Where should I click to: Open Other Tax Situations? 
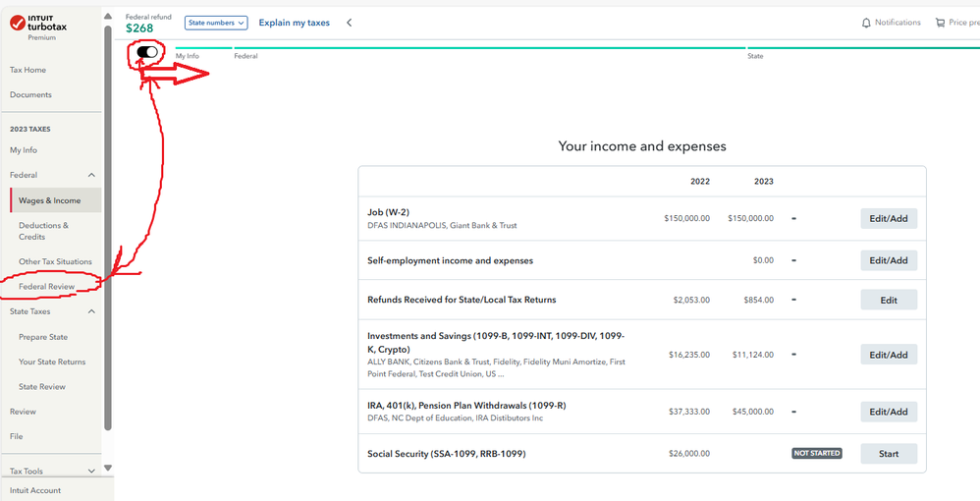[55, 261]
